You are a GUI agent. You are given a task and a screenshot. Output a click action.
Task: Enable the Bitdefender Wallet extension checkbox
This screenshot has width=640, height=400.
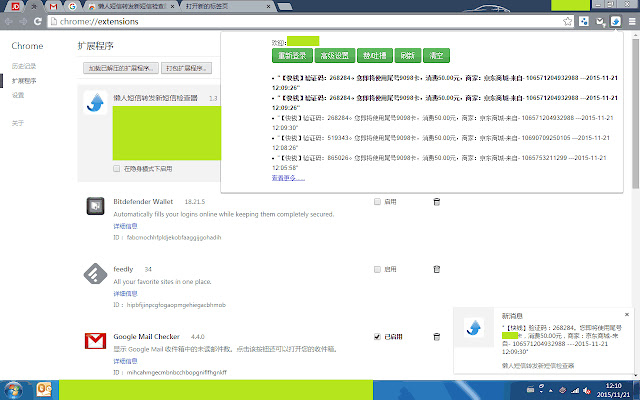click(x=377, y=202)
